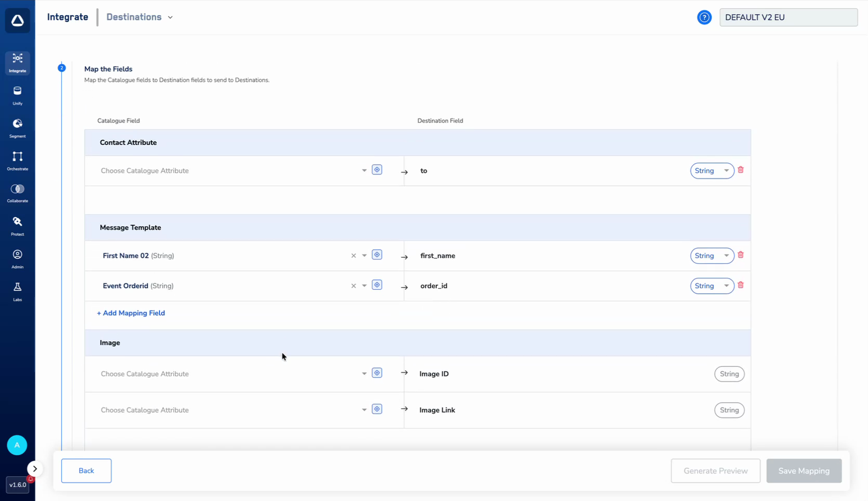868x501 pixels.
Task: Click the user avatar labeled A
Action: click(17, 445)
